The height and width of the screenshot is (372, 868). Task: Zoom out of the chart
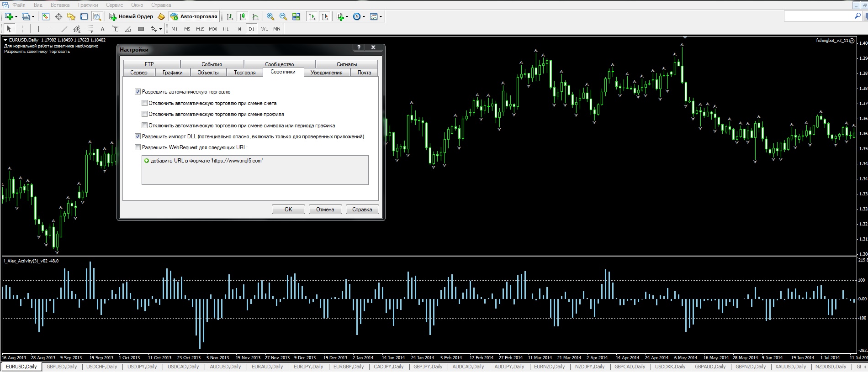[283, 16]
